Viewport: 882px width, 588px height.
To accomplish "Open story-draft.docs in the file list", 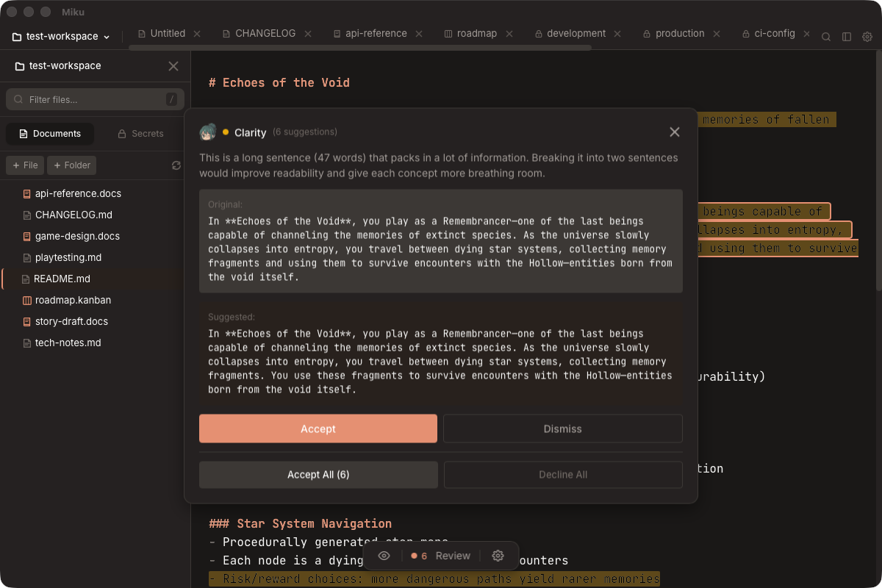I will (71, 321).
